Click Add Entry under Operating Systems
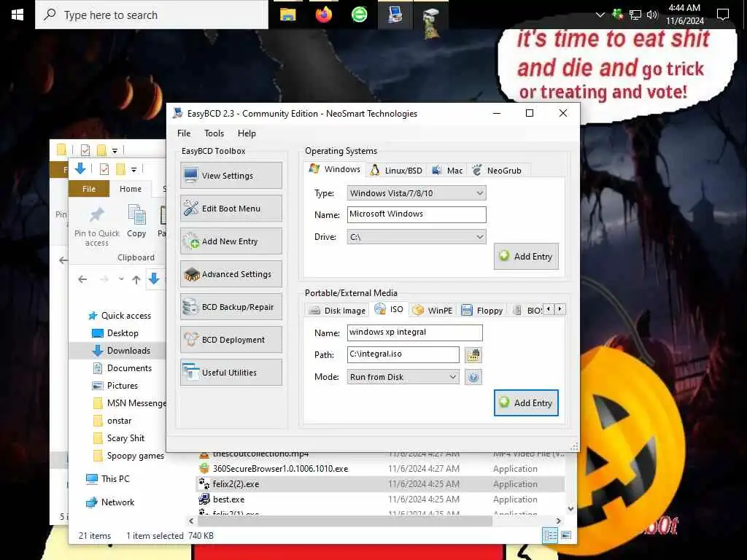Image resolution: width=747 pixels, height=560 pixels. click(x=526, y=256)
